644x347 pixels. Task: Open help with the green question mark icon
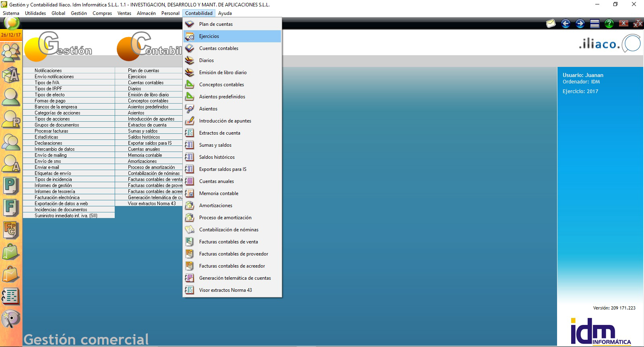[x=609, y=24]
